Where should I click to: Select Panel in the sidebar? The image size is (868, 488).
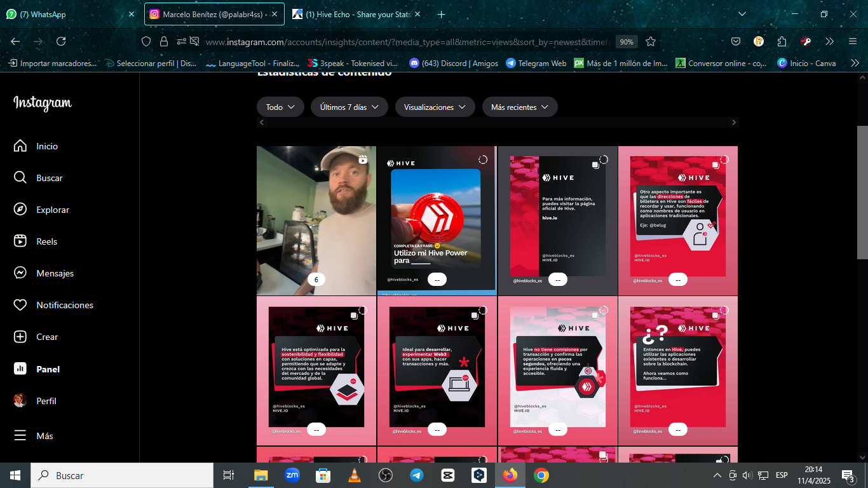click(x=37, y=369)
